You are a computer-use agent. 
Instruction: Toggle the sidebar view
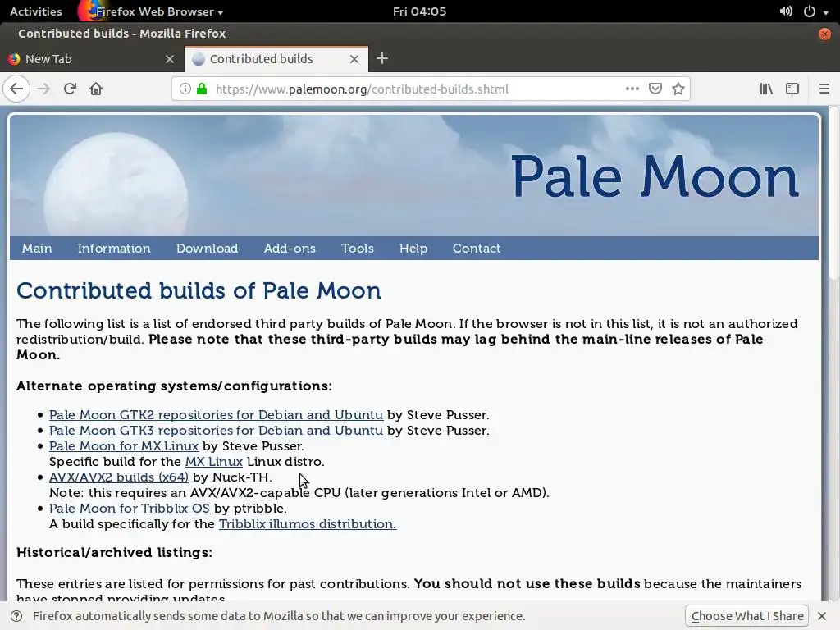tap(792, 89)
